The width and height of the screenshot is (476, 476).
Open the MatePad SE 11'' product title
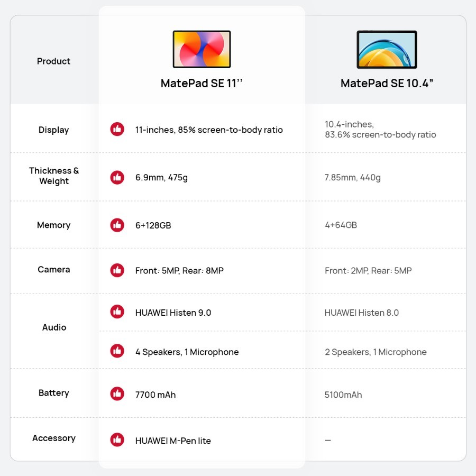[x=202, y=84]
